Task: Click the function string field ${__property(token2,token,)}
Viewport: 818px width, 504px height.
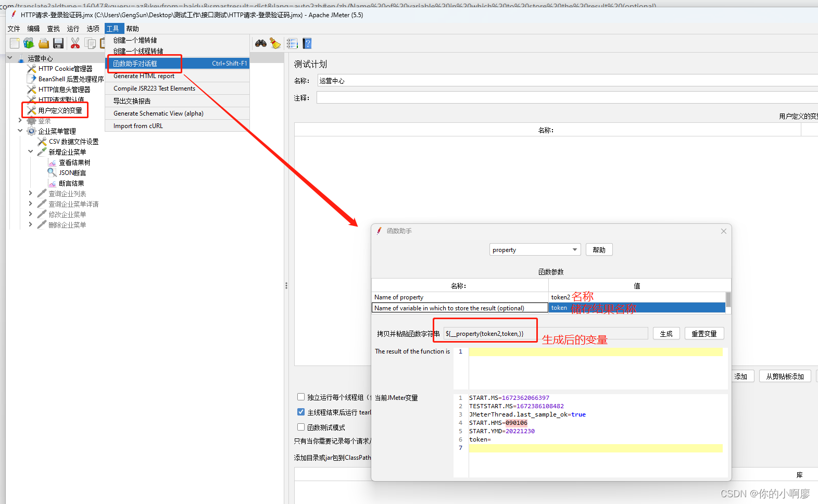Action: click(546, 334)
